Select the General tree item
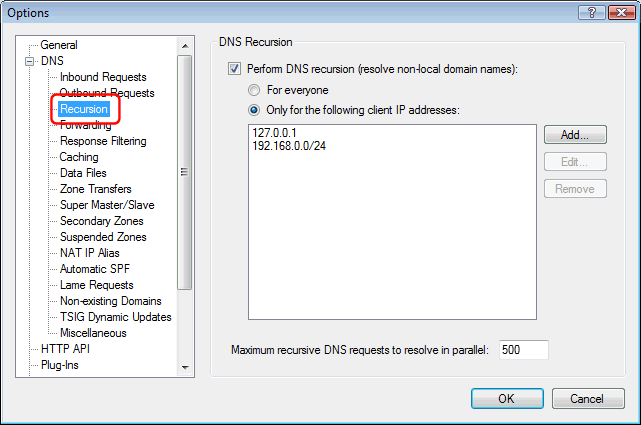The width and height of the screenshot is (641, 425). pyautogui.click(x=59, y=45)
